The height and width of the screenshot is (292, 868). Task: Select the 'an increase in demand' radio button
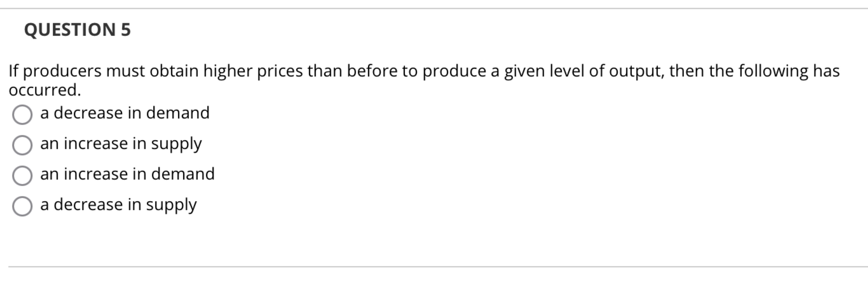click(x=22, y=175)
